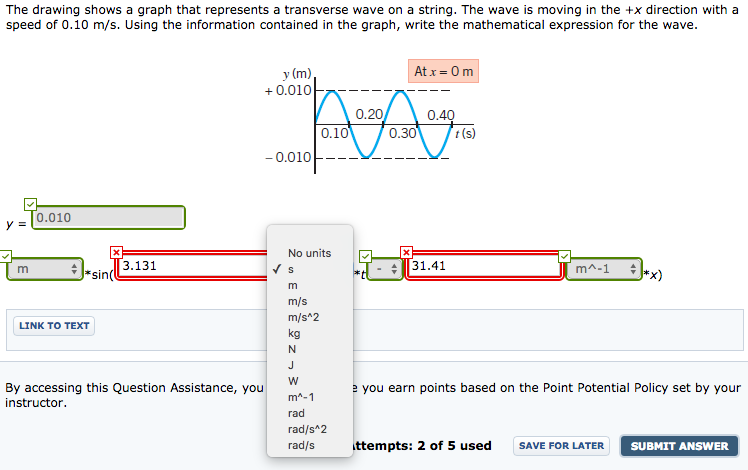The height and width of the screenshot is (470, 748).
Task: Click green checkmark icon above 0.010 field
Action: pos(30,205)
